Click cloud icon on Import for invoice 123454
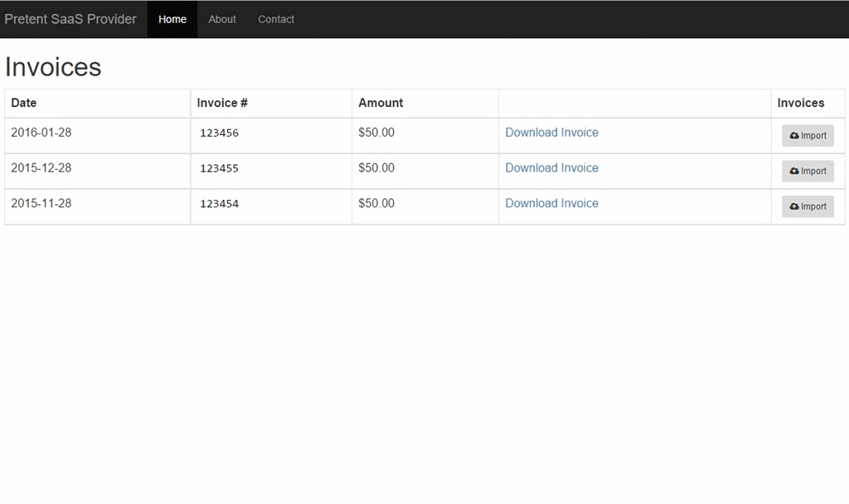Viewport: 849px width, 504px height. coord(794,206)
